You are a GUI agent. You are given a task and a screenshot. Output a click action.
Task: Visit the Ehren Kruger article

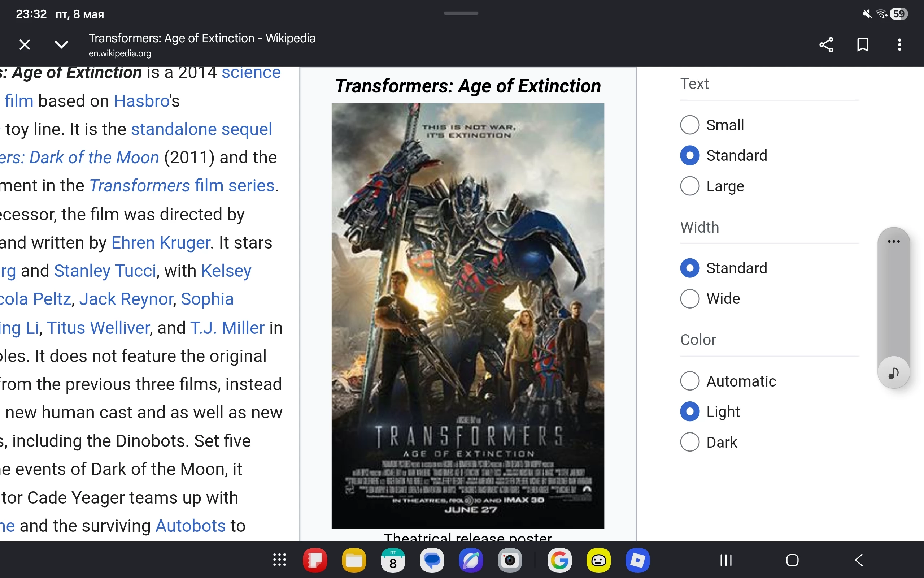(161, 243)
